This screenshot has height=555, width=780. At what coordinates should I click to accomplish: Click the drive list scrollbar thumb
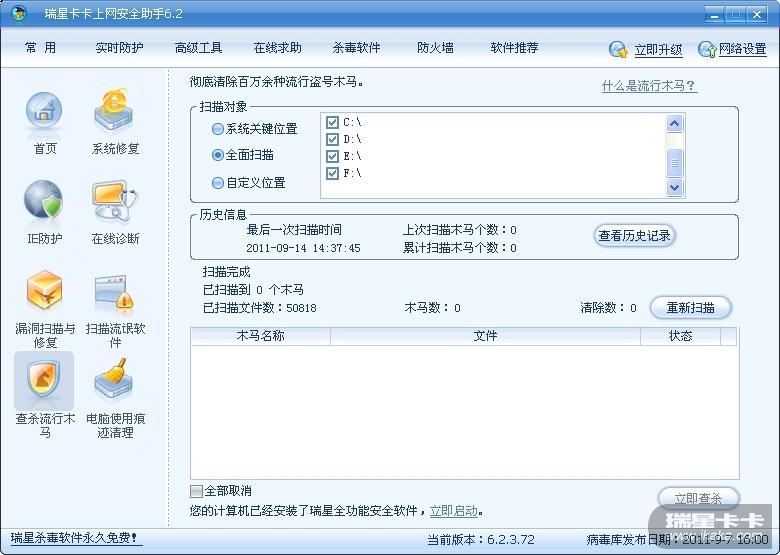[x=675, y=163]
